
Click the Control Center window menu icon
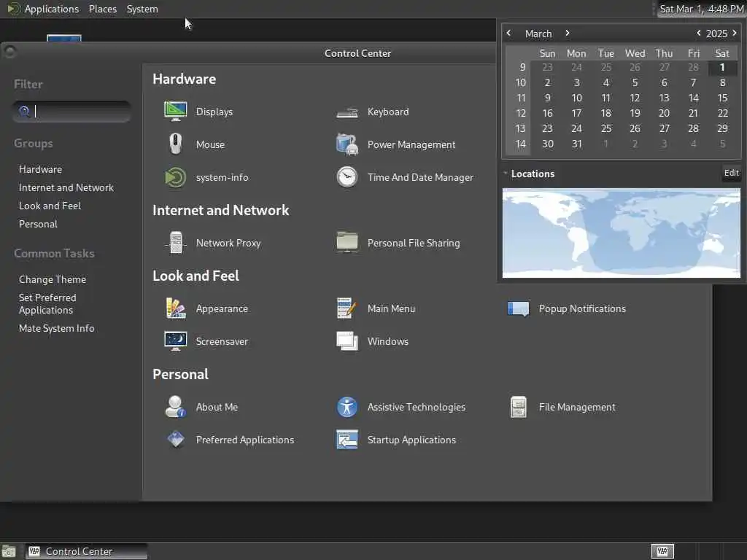coord(9,52)
